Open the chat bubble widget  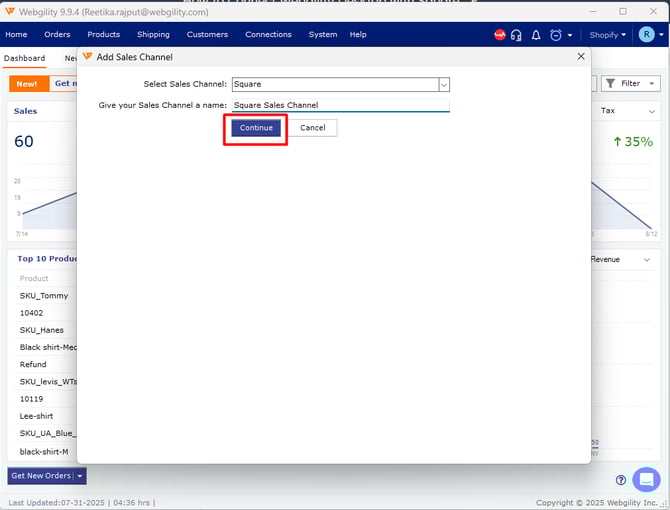click(646, 479)
